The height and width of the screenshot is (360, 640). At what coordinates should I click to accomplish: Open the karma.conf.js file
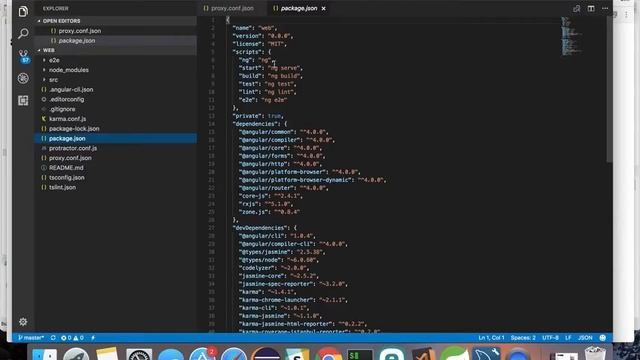point(116,119)
